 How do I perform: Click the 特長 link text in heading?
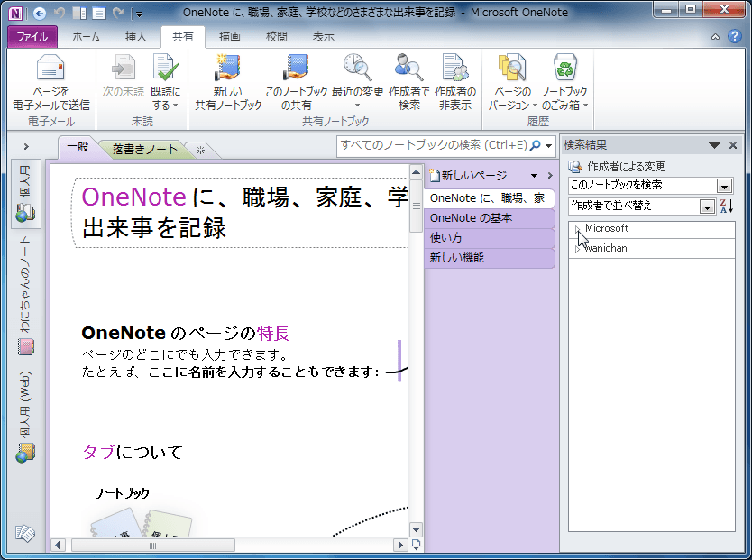tap(273, 334)
